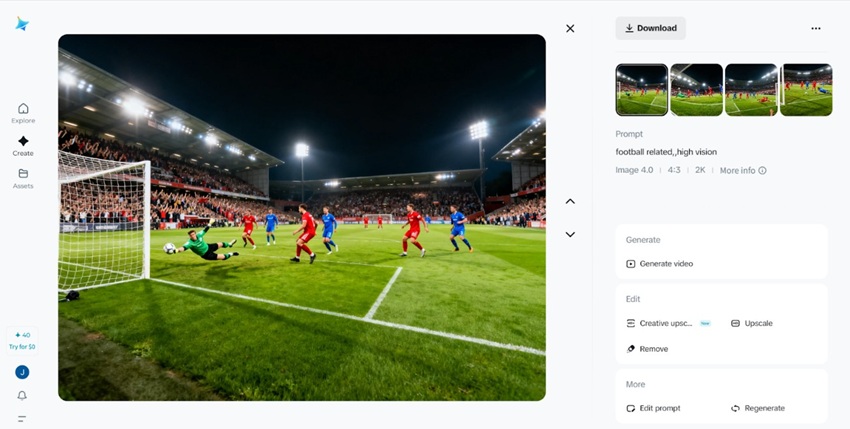Open the sidebar menu lines icon
This screenshot has height=429, width=850.
tap(22, 419)
